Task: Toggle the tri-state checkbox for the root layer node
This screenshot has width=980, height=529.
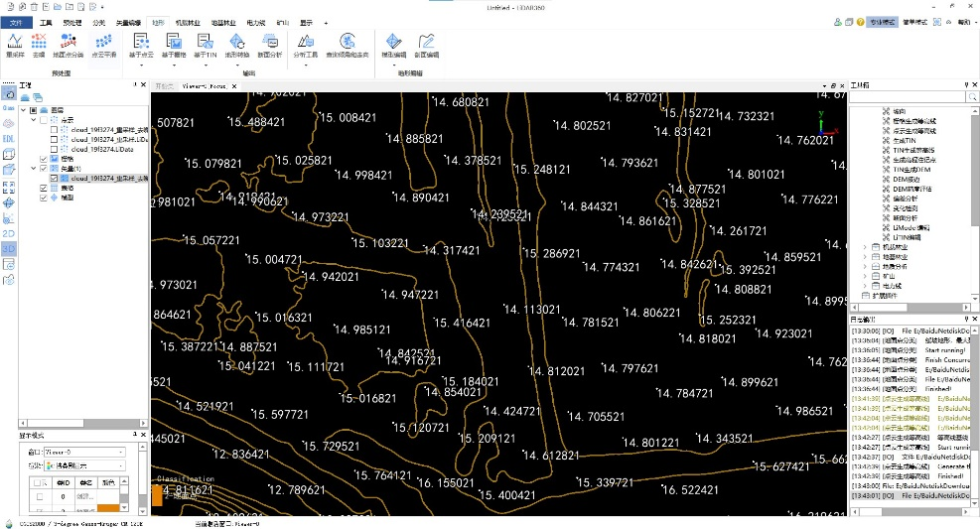Action: tap(33, 110)
